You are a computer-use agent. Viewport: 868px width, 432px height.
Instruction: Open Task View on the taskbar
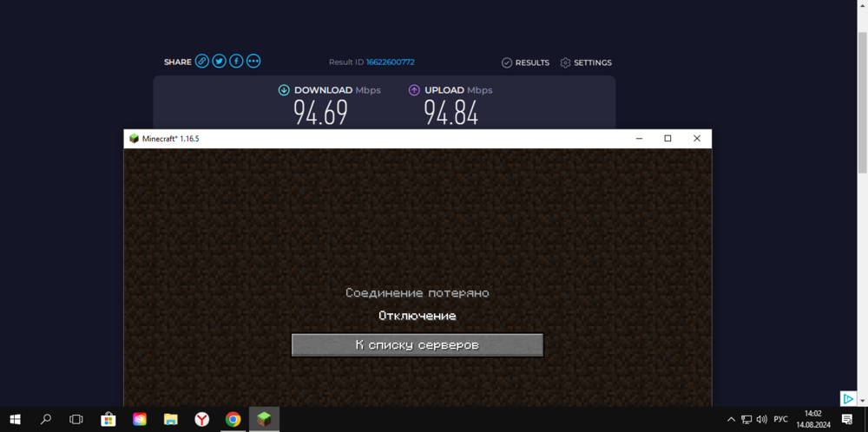click(x=76, y=419)
